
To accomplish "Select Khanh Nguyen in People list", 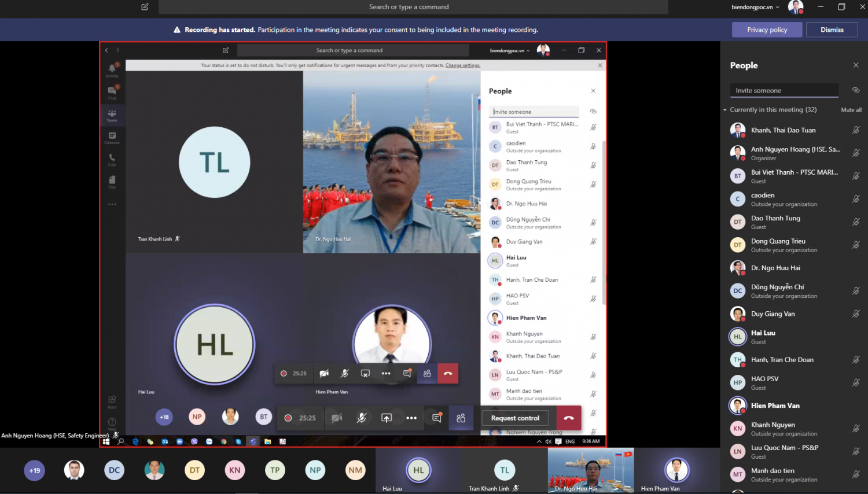I will pyautogui.click(x=794, y=429).
